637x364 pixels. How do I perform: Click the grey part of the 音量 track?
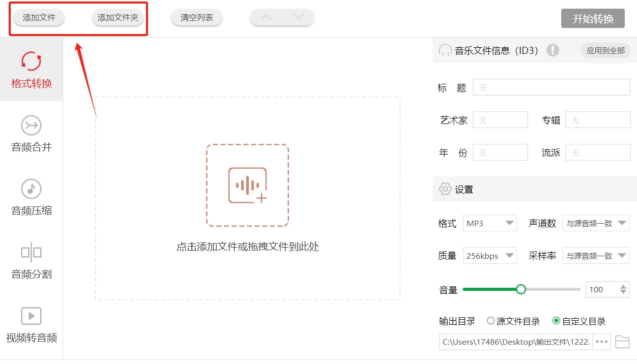[553, 289]
